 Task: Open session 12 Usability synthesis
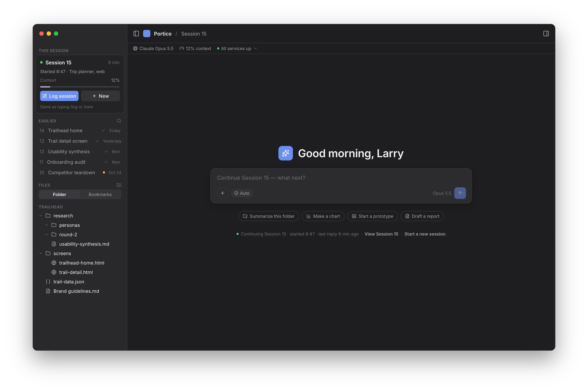pos(80,152)
